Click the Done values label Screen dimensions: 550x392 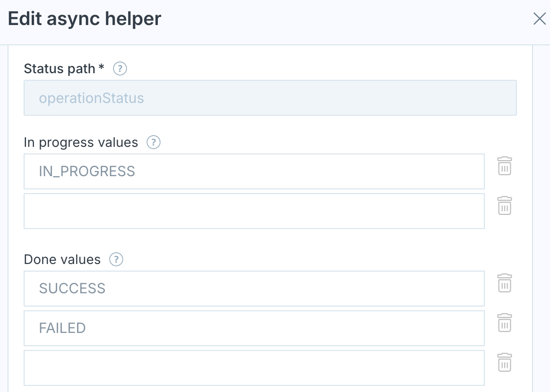pos(62,260)
